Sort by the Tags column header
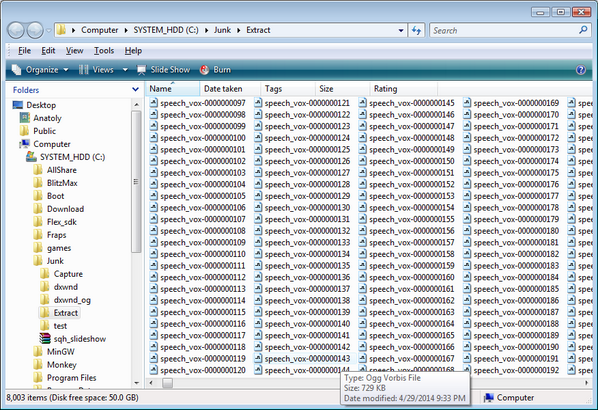The image size is (598, 410). point(288,89)
